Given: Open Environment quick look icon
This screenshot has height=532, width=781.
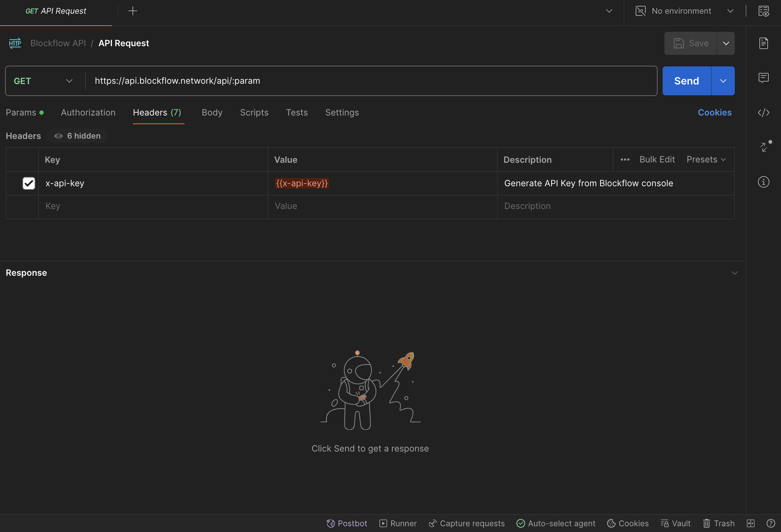Looking at the screenshot, I should 763,11.
